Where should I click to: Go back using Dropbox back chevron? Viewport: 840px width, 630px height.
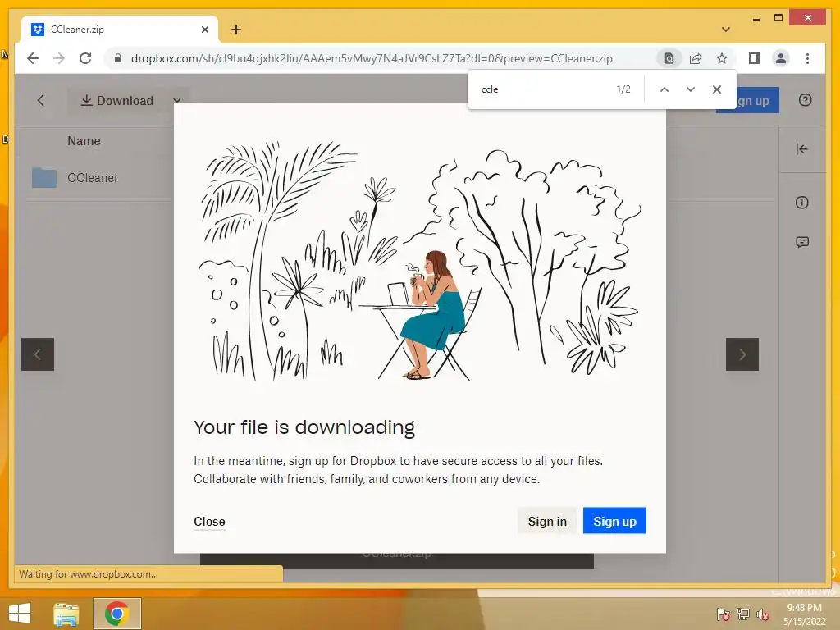41,100
